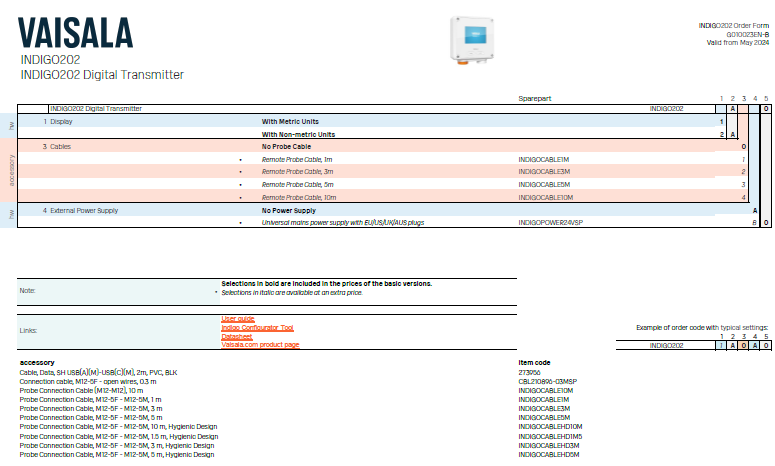Click 'Probe Connection Cable, M12-5F - M12-5M, 1 m'
775x466 pixels.
(x=90, y=399)
